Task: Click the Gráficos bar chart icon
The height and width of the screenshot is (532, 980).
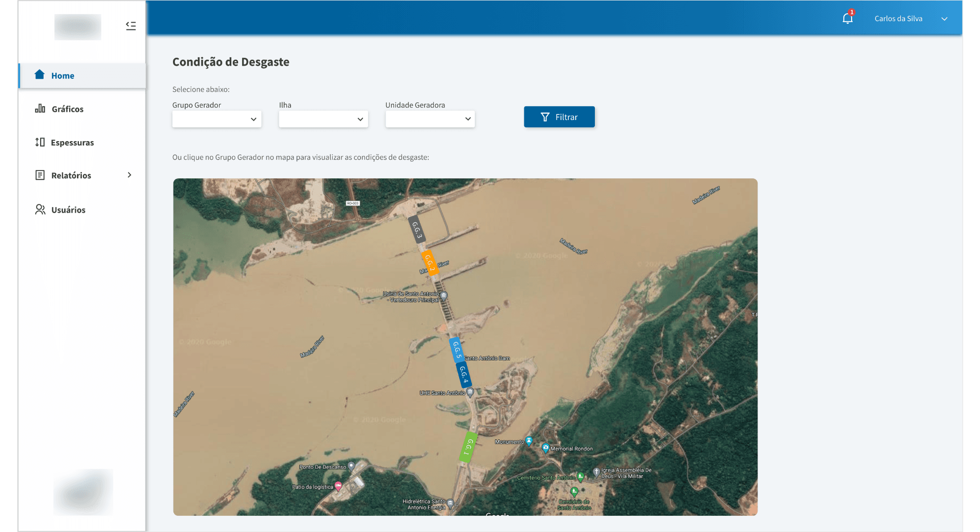Action: point(40,108)
